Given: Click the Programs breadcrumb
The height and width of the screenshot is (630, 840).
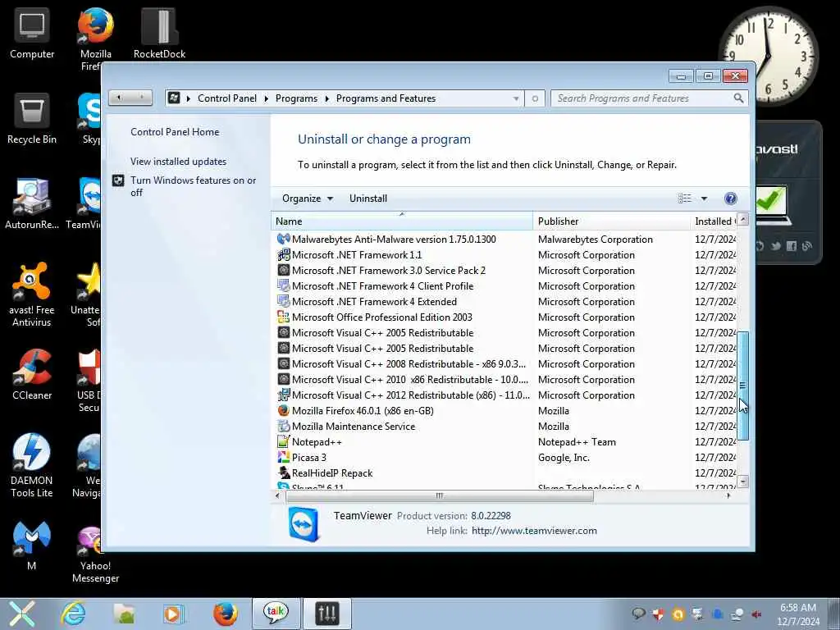Looking at the screenshot, I should coord(296,98).
